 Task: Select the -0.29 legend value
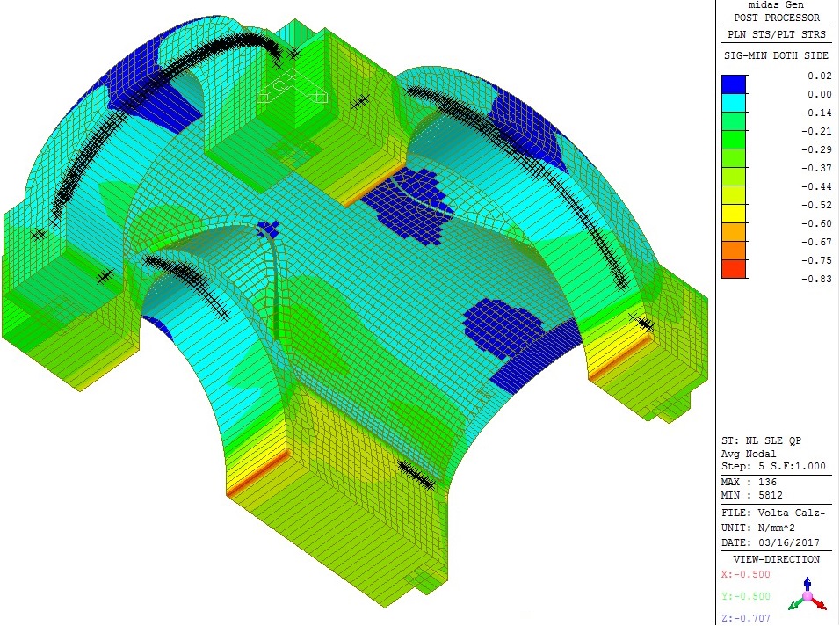click(816, 149)
